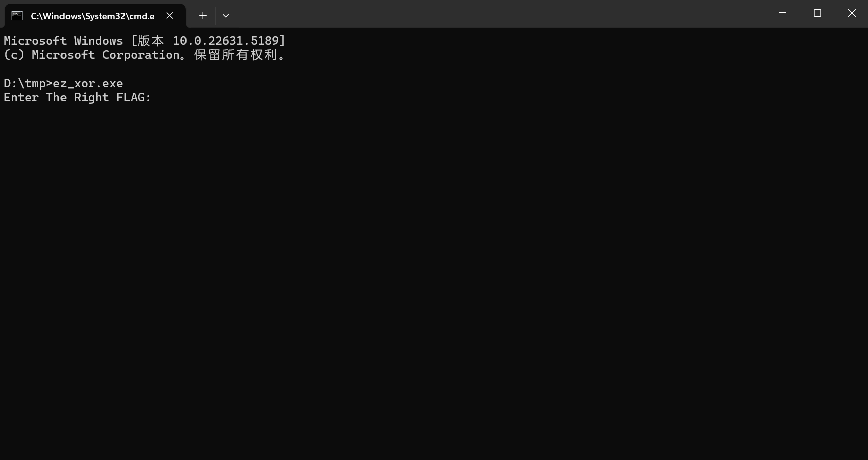Maximize the terminal window
Image resolution: width=868 pixels, height=460 pixels.
point(817,13)
